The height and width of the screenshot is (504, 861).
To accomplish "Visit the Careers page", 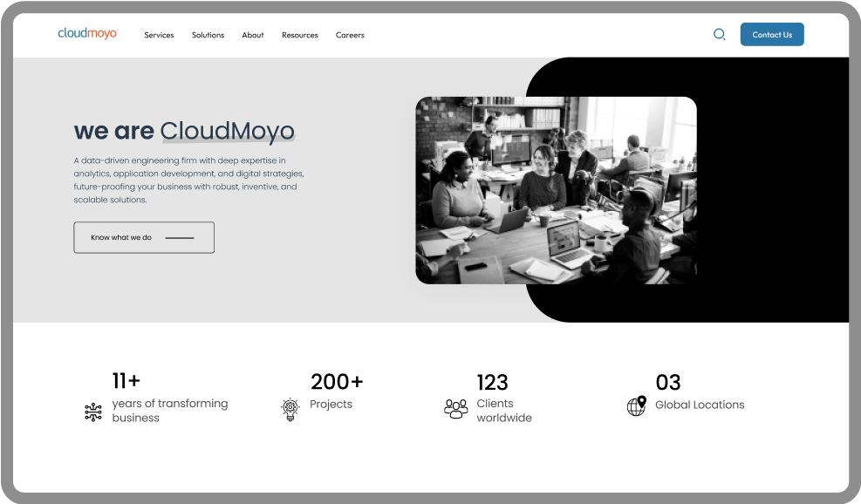I will [350, 35].
